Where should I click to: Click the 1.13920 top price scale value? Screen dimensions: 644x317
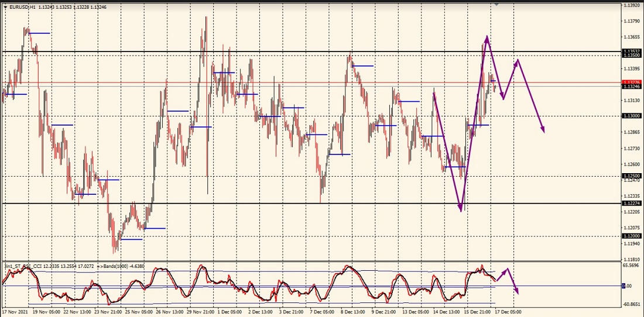pyautogui.click(x=631, y=5)
